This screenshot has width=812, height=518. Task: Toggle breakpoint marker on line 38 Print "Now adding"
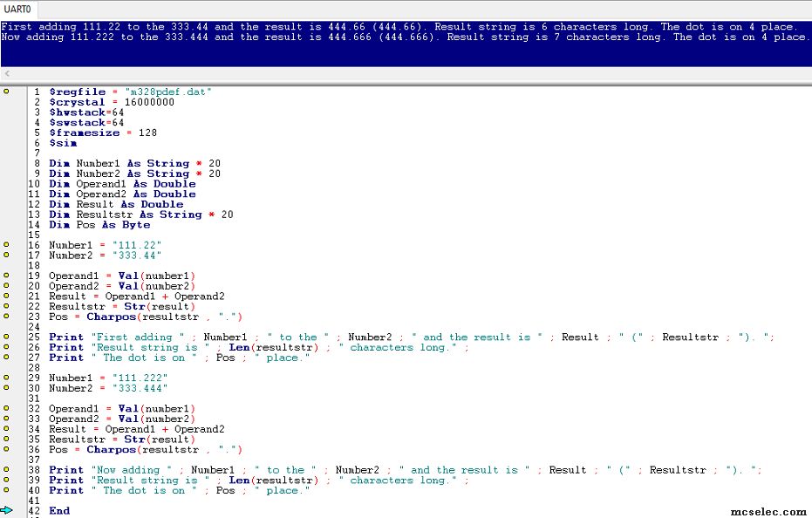pos(7,469)
